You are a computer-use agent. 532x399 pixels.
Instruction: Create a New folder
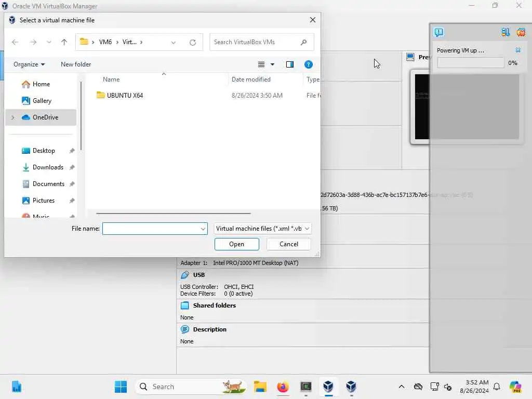click(x=76, y=64)
